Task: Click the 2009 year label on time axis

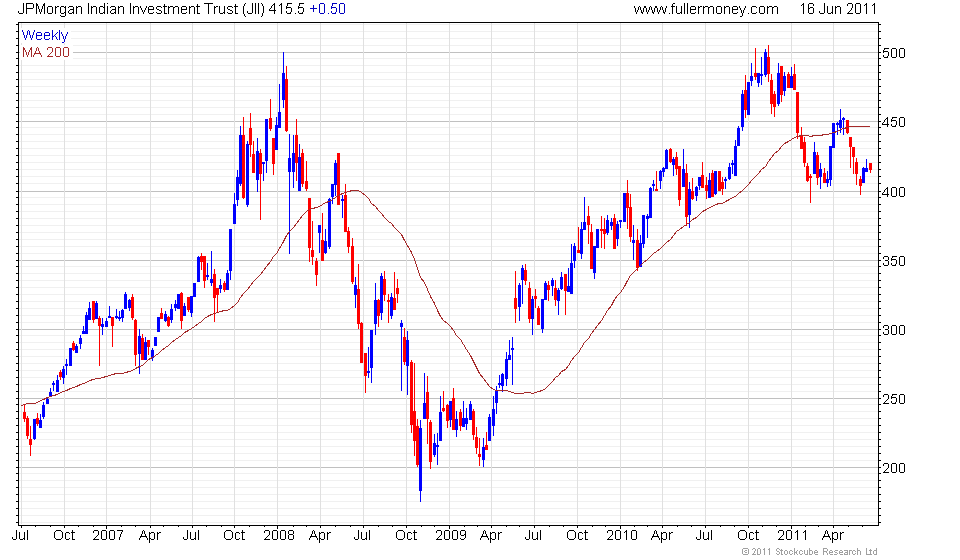Action: click(451, 536)
